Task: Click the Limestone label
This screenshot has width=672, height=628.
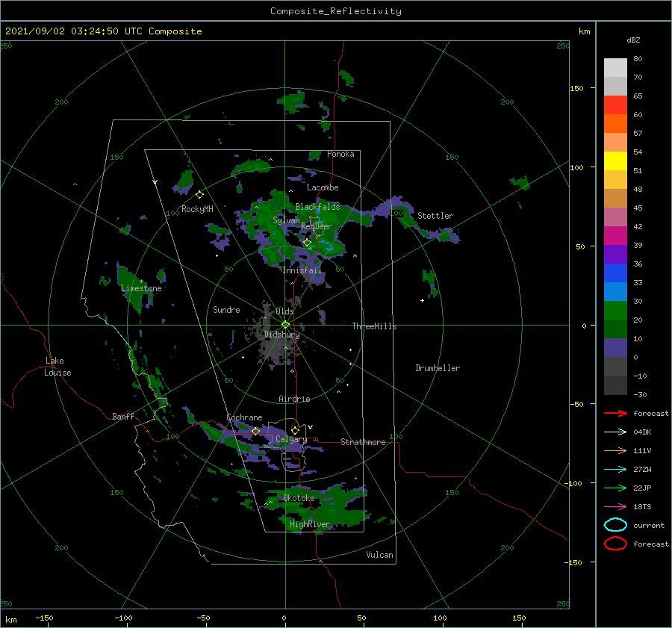Action: [141, 288]
